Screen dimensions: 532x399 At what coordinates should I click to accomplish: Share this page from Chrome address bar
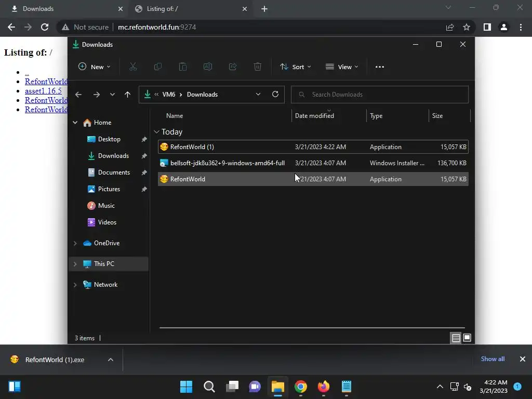click(x=450, y=27)
